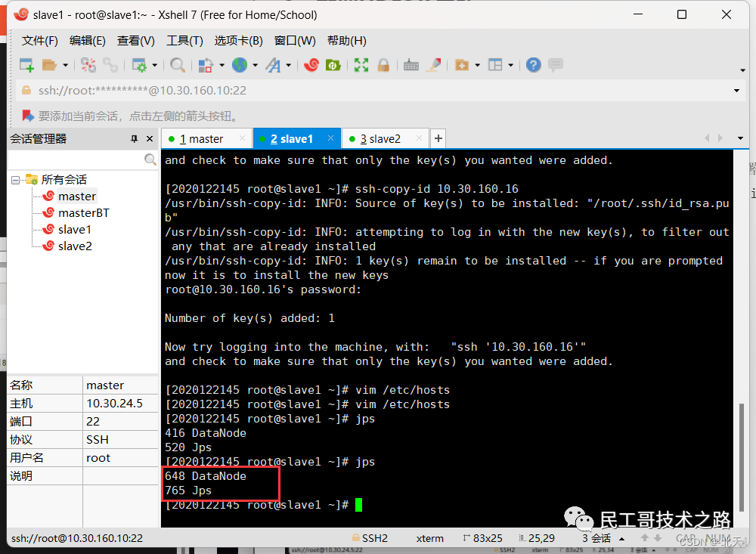The width and height of the screenshot is (756, 554).
Task: Launch the green Xftp toolbar icon
Action: (333, 65)
